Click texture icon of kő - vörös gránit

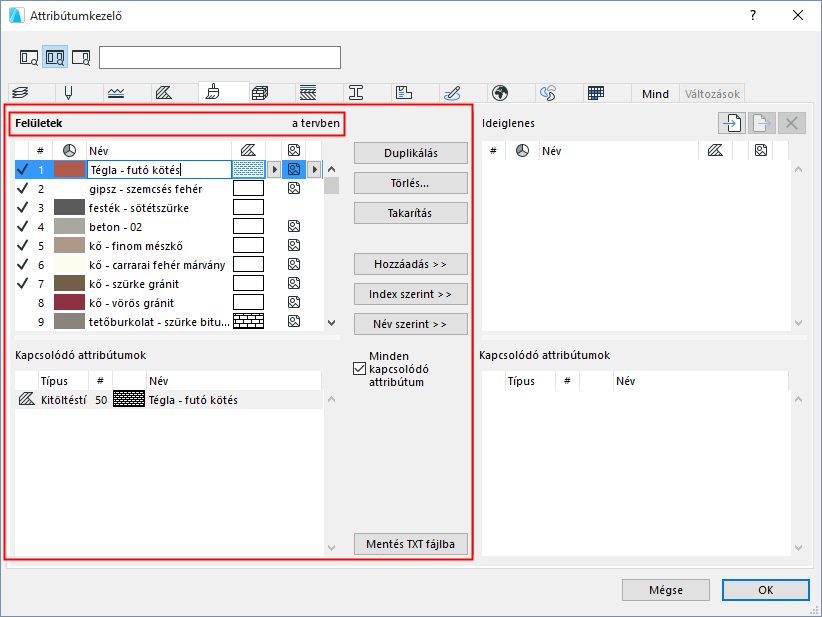tap(294, 302)
